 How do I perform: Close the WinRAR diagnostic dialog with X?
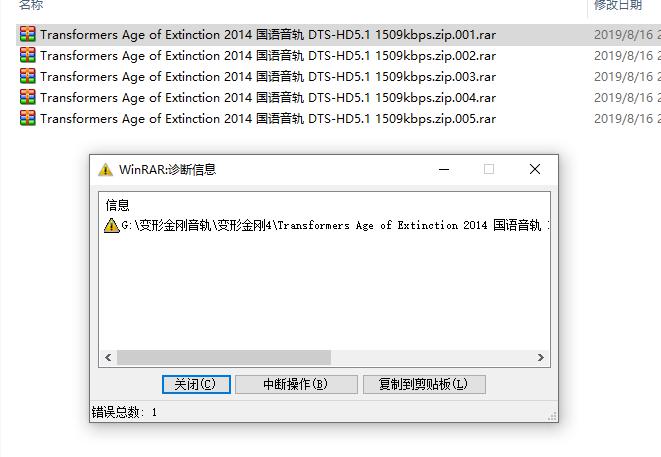coord(535,169)
